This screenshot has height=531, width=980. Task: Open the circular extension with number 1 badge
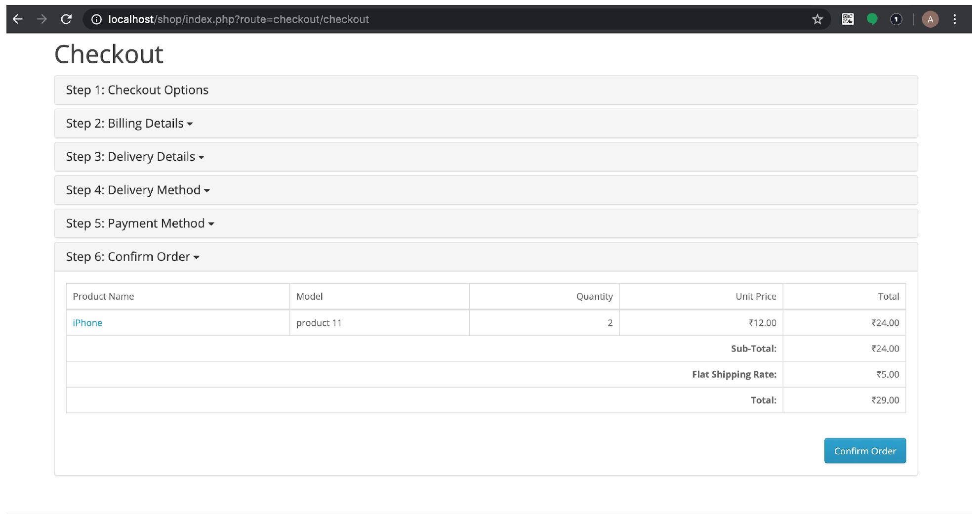[896, 19]
